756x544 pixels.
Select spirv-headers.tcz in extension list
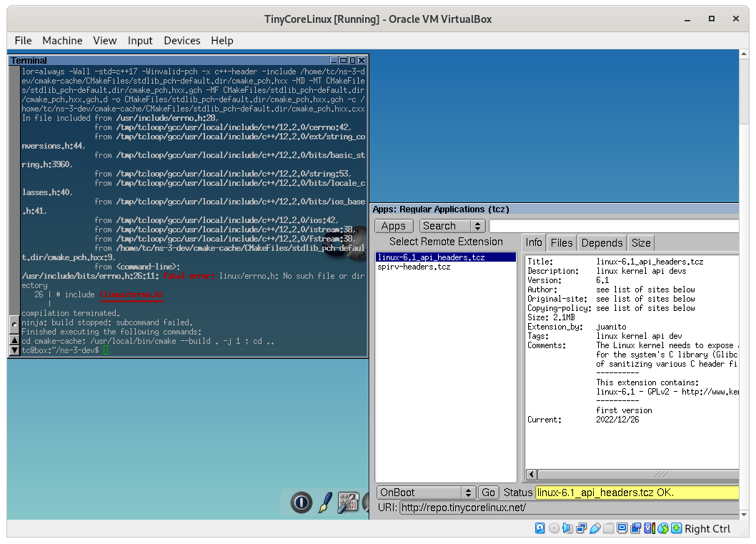[445, 267]
